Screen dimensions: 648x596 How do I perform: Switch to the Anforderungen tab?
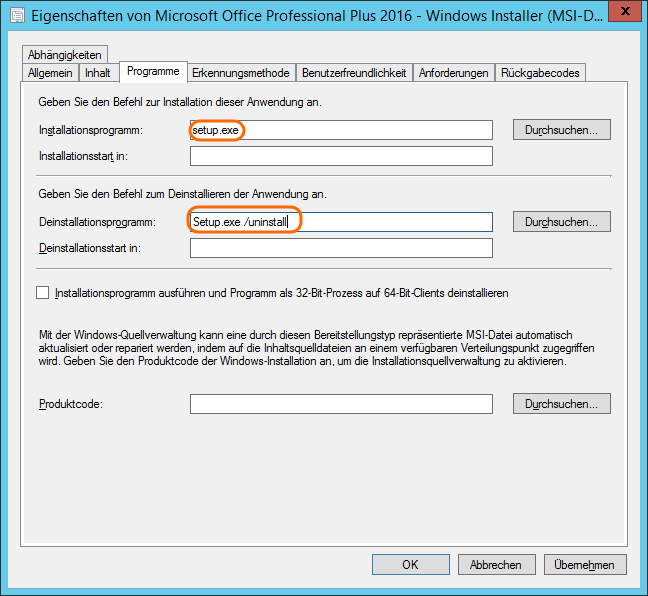(454, 72)
